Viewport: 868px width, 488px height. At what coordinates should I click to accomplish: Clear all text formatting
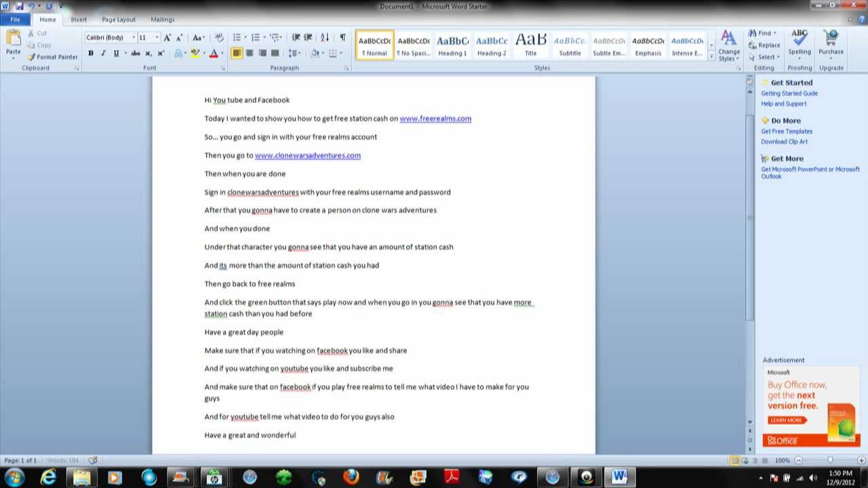coord(219,38)
